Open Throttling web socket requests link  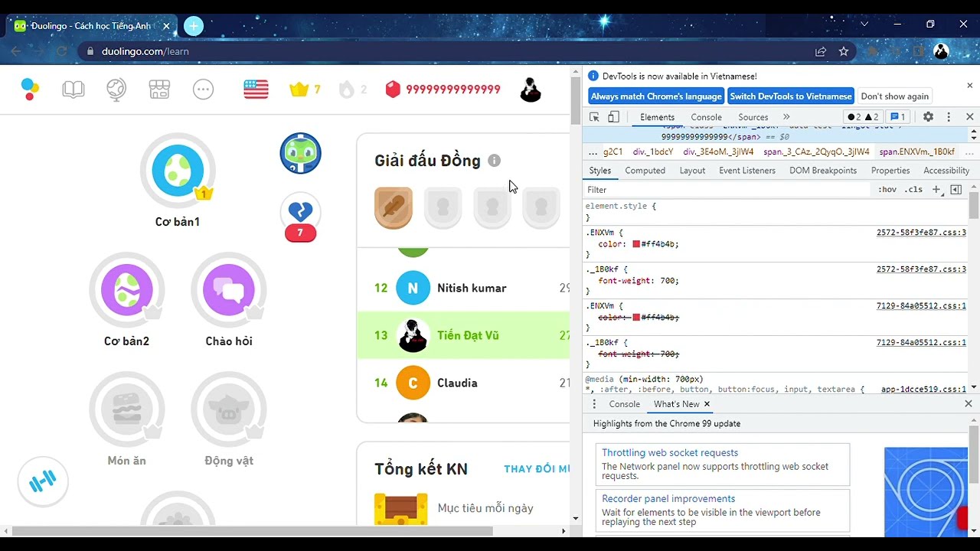pos(670,453)
